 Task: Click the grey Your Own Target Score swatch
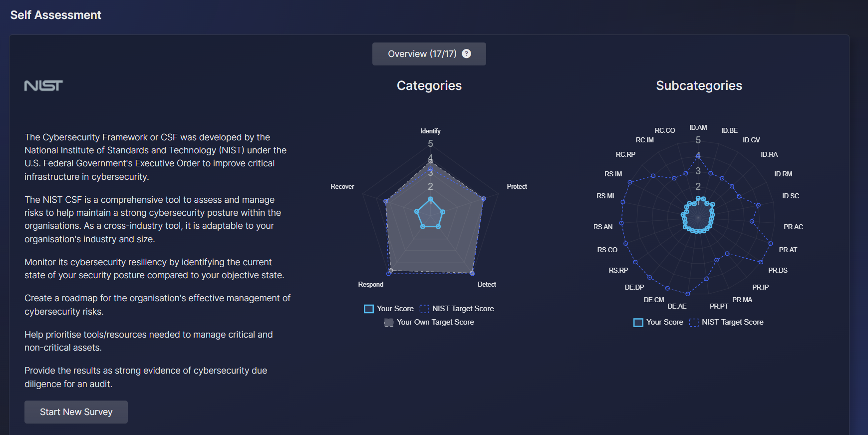click(389, 323)
